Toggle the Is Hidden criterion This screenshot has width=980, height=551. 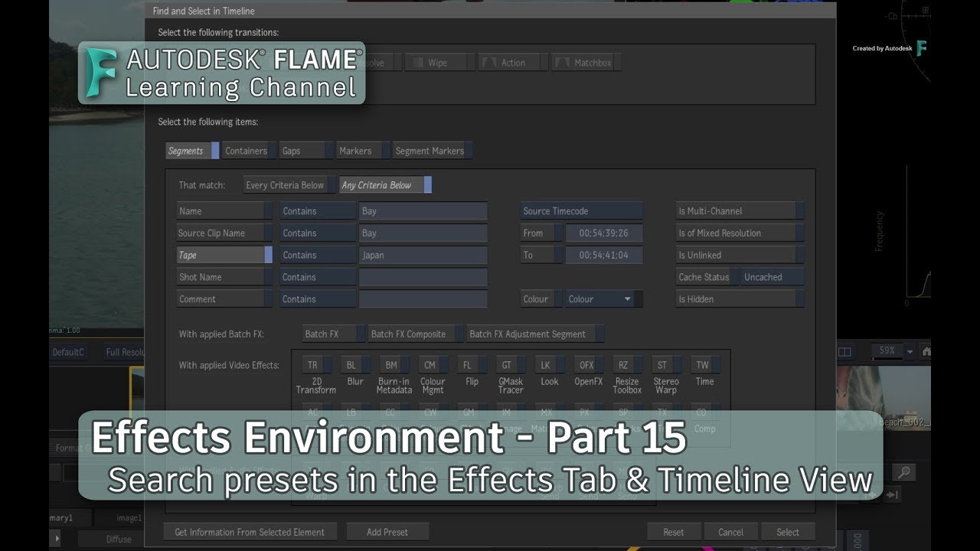(x=740, y=299)
